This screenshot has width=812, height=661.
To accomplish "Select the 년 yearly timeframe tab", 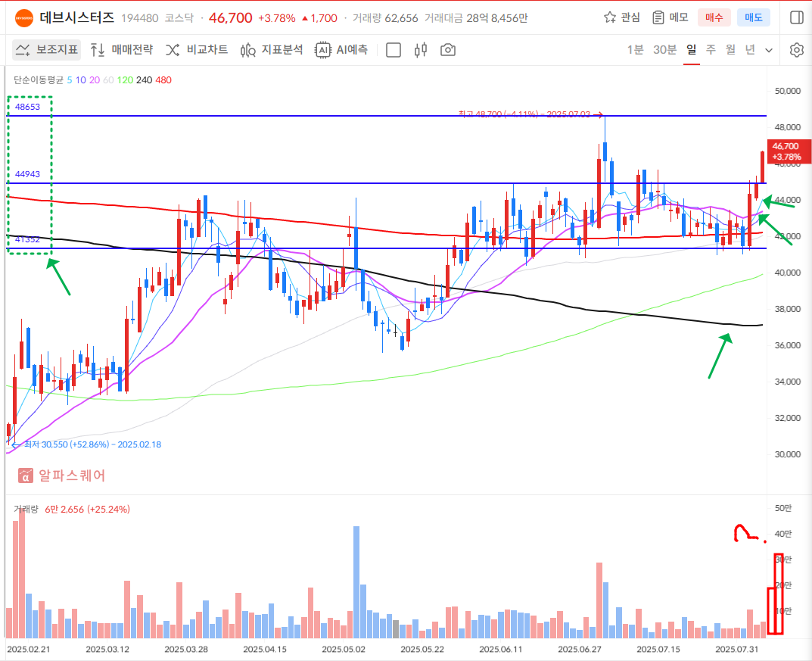I will [750, 50].
